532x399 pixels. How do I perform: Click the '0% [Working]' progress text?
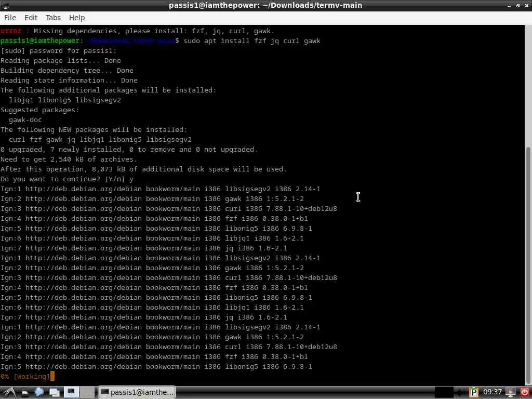point(25,377)
